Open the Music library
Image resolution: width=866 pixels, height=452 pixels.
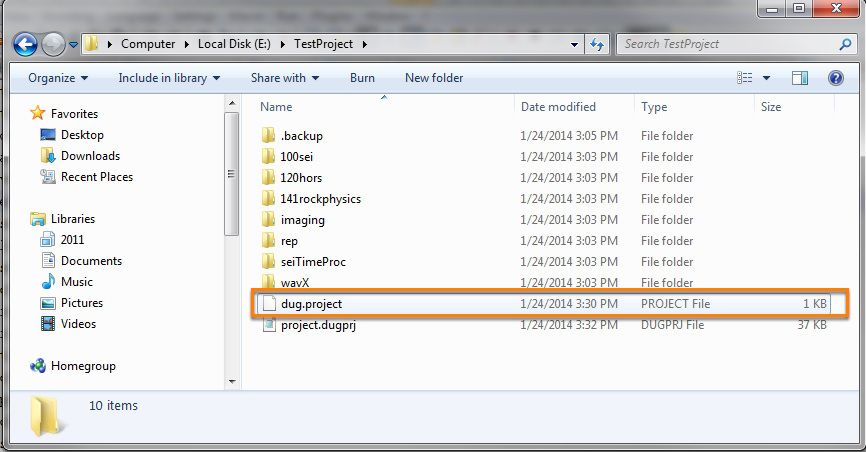(x=77, y=282)
